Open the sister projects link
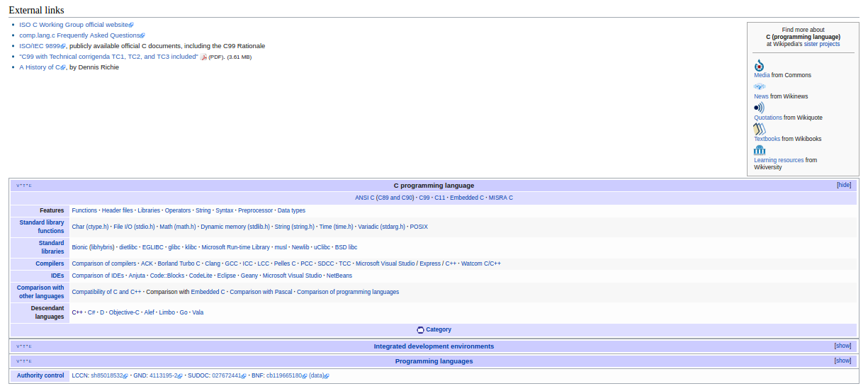The height and width of the screenshot is (391, 868). pos(822,44)
